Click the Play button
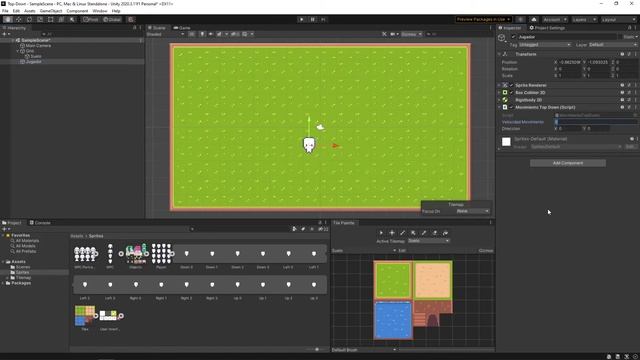640x360 pixels. click(x=302, y=19)
